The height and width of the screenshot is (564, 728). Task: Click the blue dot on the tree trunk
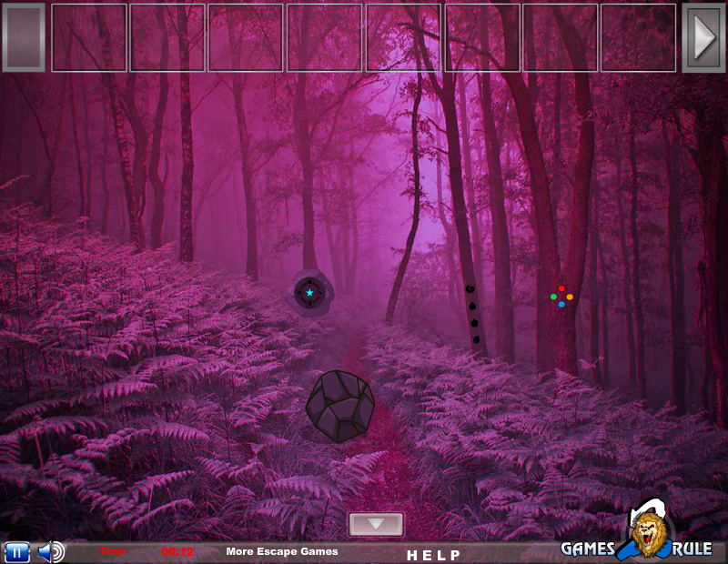point(561,305)
